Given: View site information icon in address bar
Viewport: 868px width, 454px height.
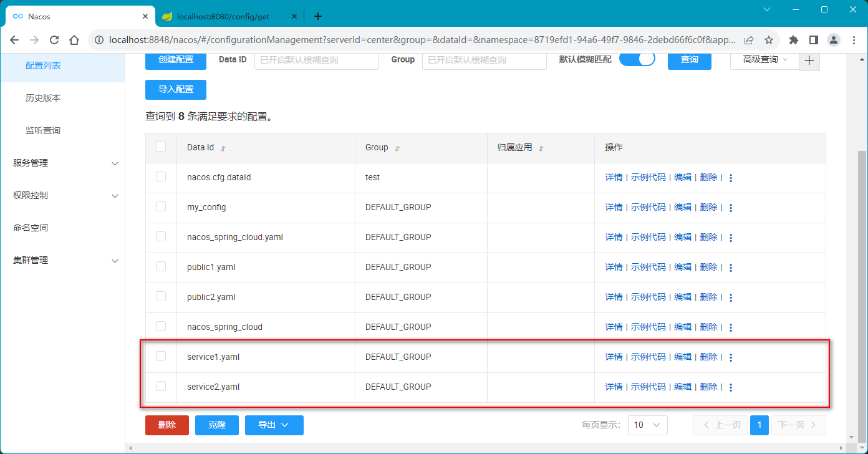Looking at the screenshot, I should point(99,40).
